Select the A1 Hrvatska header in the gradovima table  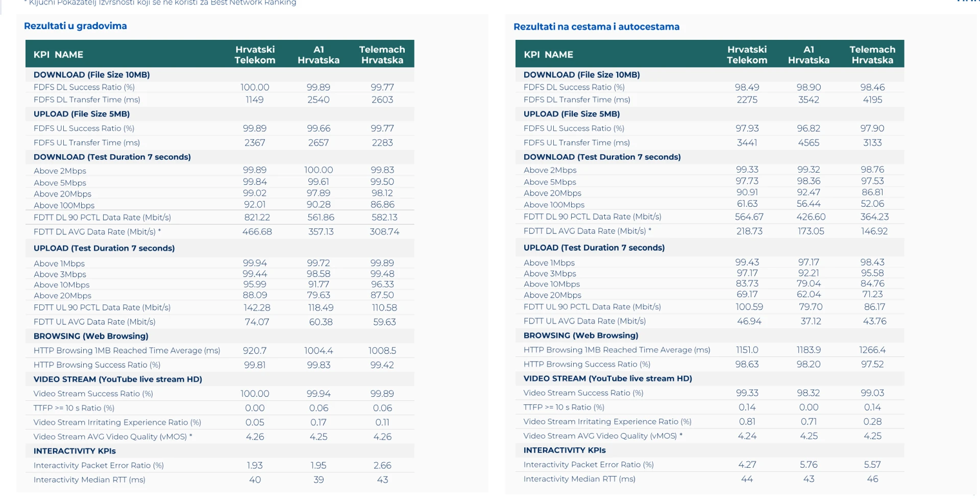(x=318, y=55)
